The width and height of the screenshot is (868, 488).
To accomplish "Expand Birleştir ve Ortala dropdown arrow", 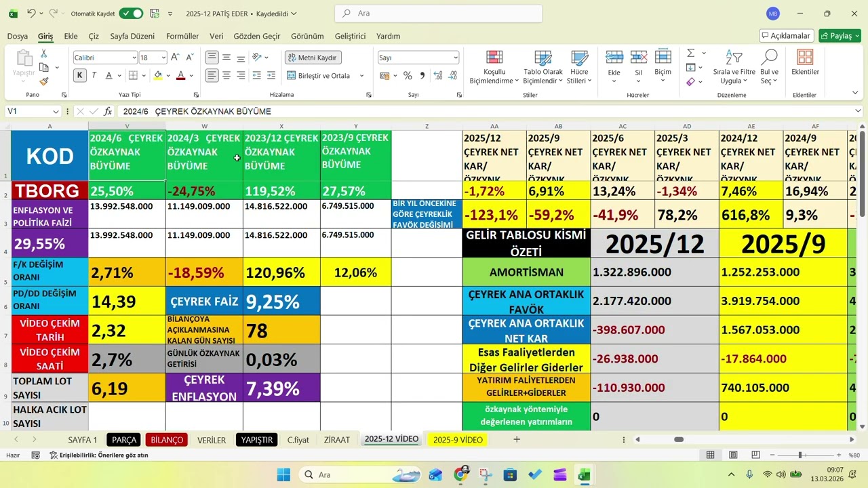I will [x=361, y=75].
